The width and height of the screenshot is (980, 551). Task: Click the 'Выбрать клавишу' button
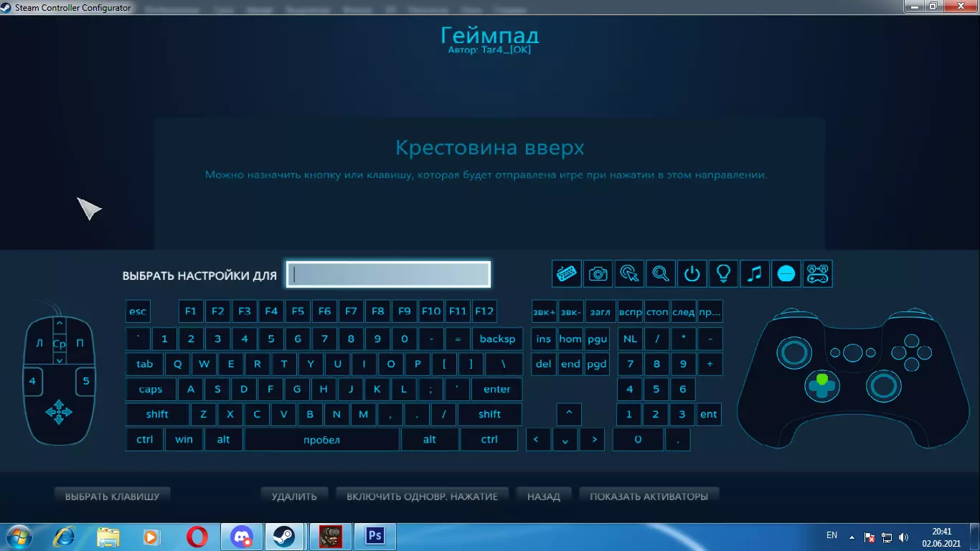112,496
